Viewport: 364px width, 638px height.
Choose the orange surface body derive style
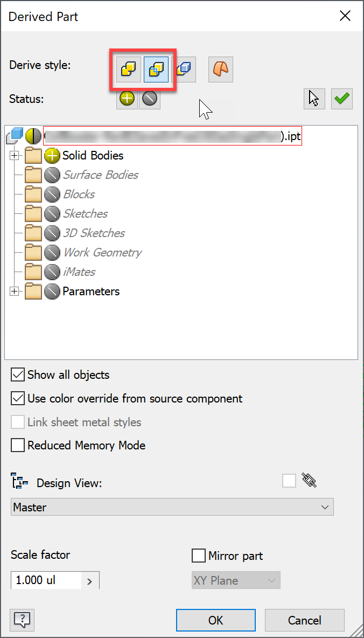pyautogui.click(x=221, y=70)
